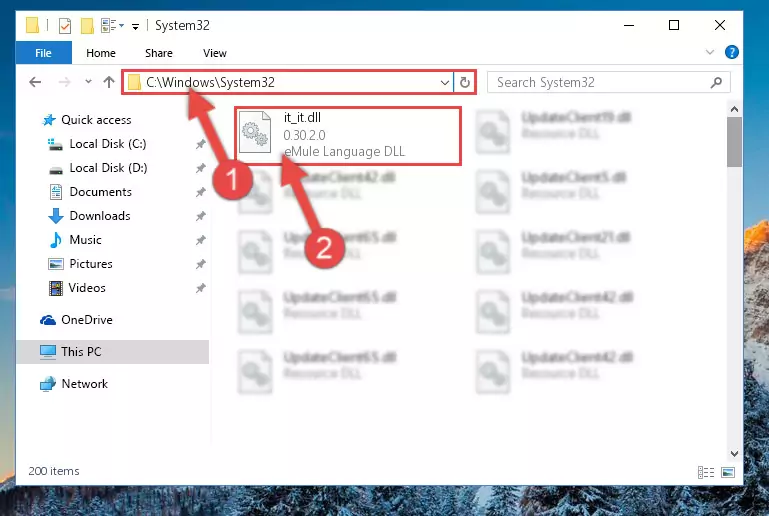Click the scrollbar down arrow
This screenshot has height=516, width=769.
click(734, 453)
